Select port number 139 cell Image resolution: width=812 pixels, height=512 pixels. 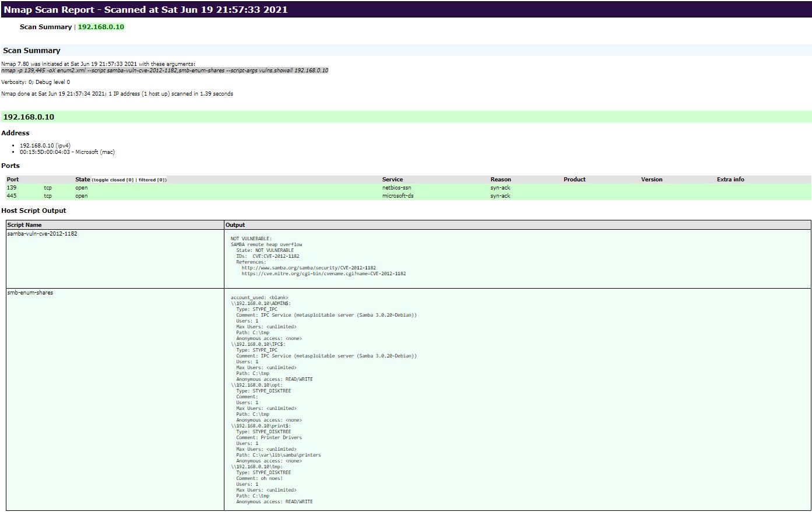click(12, 188)
